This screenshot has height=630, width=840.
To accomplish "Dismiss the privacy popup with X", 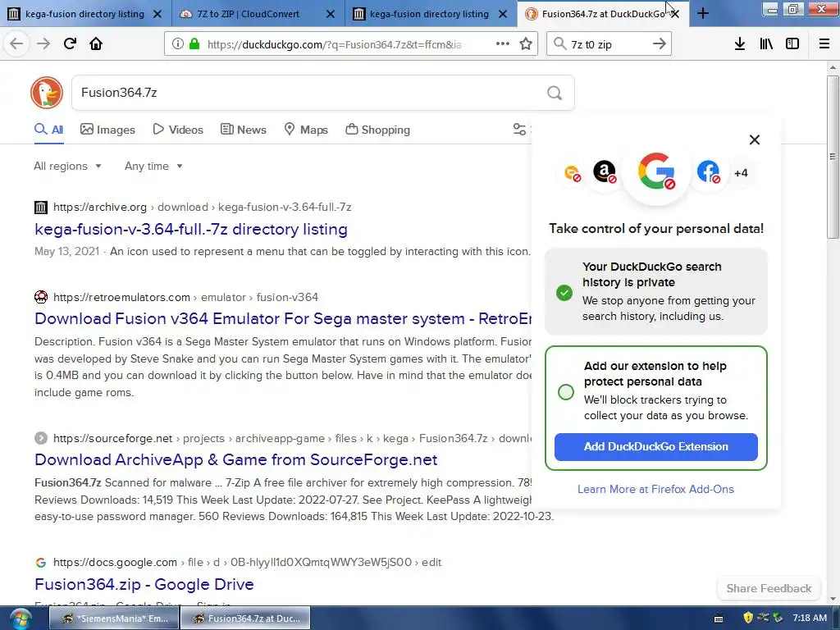I will (x=755, y=139).
